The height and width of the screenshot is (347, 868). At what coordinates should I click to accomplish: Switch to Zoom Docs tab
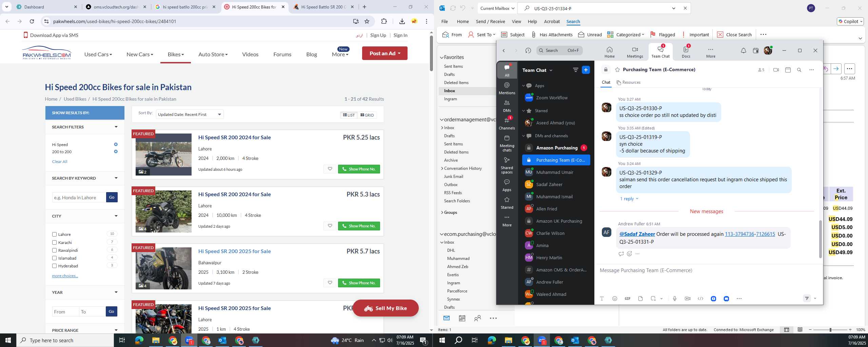(686, 52)
